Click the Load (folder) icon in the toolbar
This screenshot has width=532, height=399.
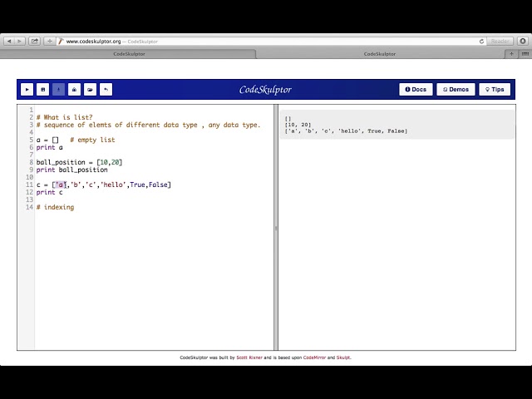click(x=90, y=89)
